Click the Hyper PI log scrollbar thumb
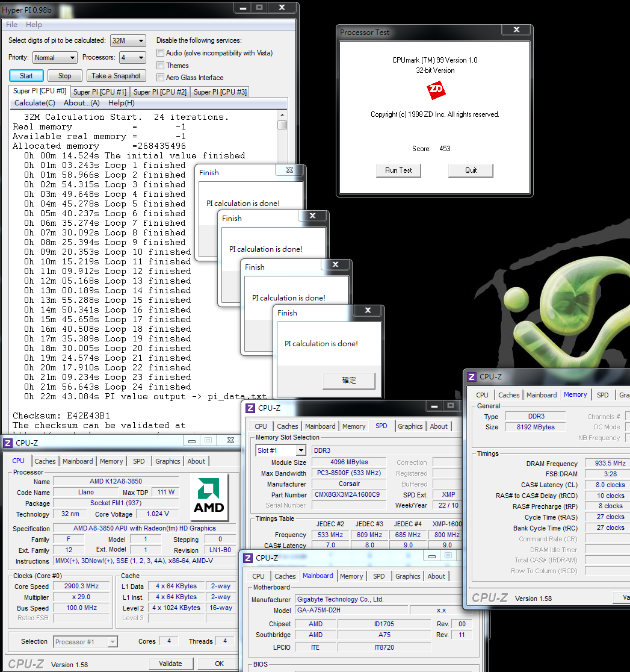630x672 pixels. tap(282, 125)
